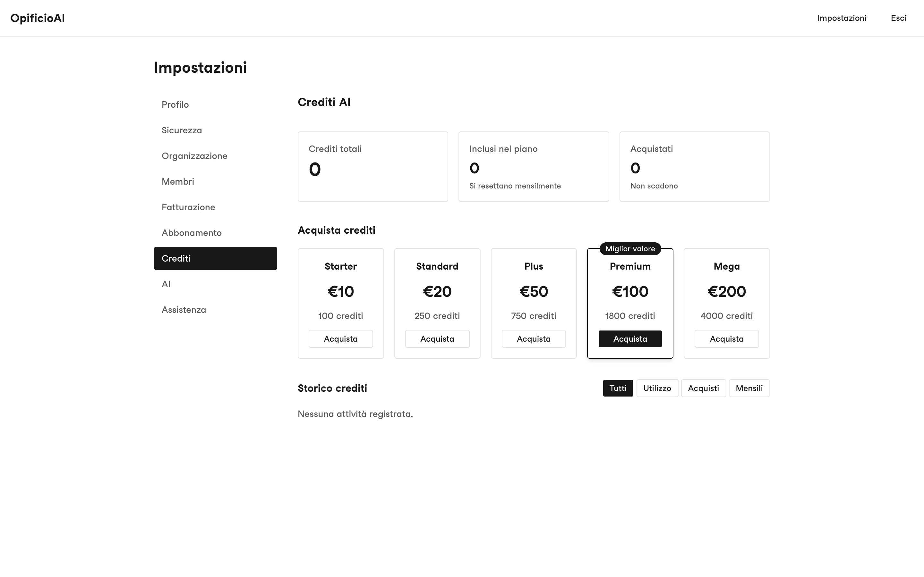
Task: Select the Crediti sidebar item
Action: [x=215, y=258]
